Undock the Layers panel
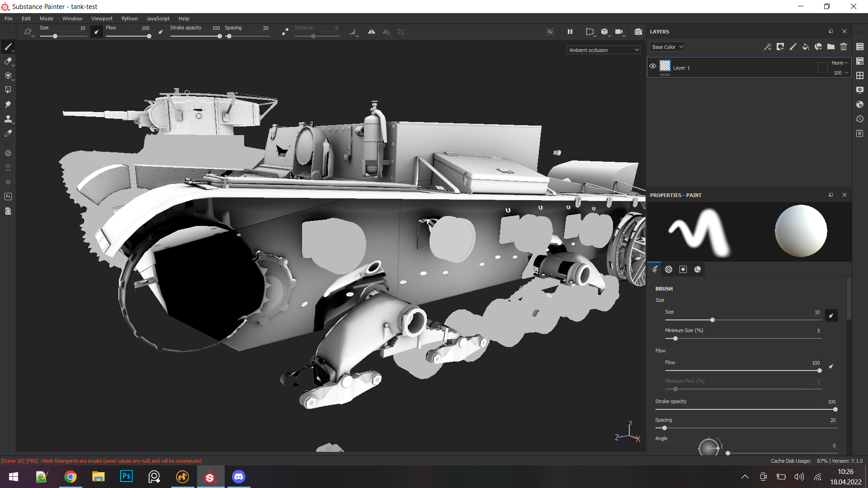The width and height of the screenshot is (868, 488). coord(831,31)
